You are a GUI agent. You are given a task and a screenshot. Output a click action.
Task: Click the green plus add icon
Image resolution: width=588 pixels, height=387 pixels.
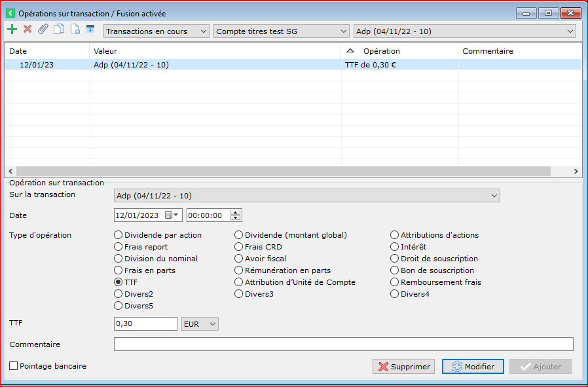[x=12, y=29]
